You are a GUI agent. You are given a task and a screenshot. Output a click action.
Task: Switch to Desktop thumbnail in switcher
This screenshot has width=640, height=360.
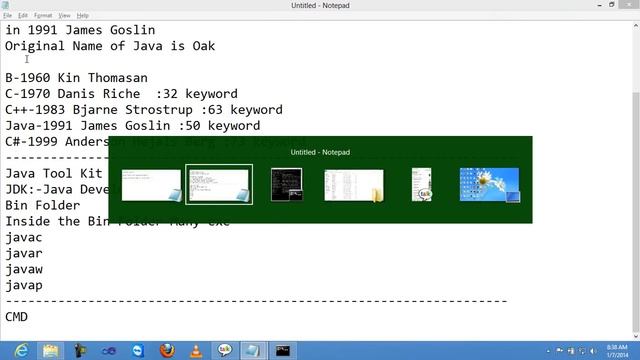pyautogui.click(x=489, y=184)
